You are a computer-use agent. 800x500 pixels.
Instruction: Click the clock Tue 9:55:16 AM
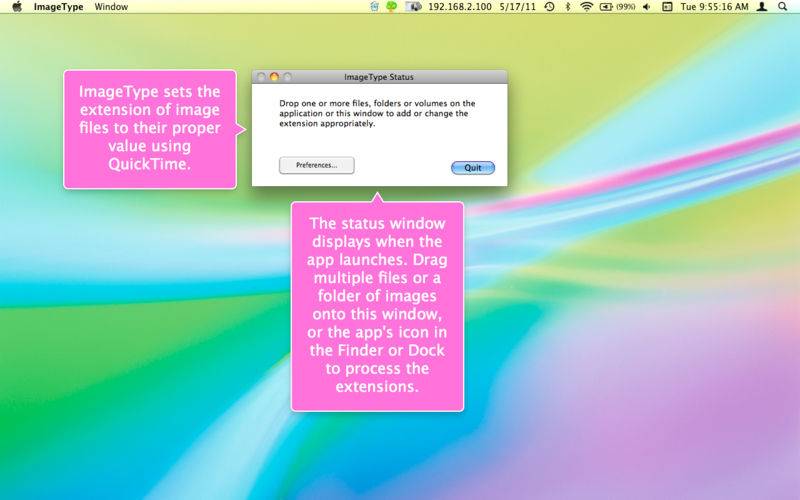[x=714, y=7]
